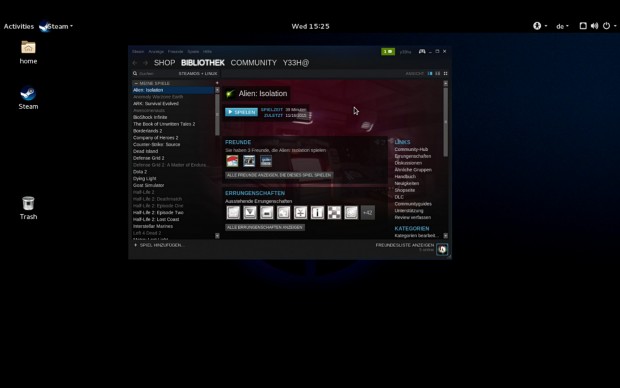Open the Freunde menu in menu bar
This screenshot has height=388, width=620.
coord(175,51)
